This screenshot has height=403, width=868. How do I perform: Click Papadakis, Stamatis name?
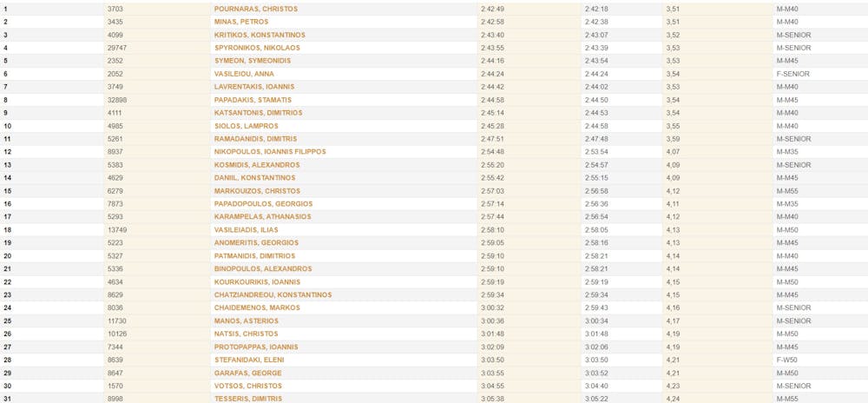253,100
